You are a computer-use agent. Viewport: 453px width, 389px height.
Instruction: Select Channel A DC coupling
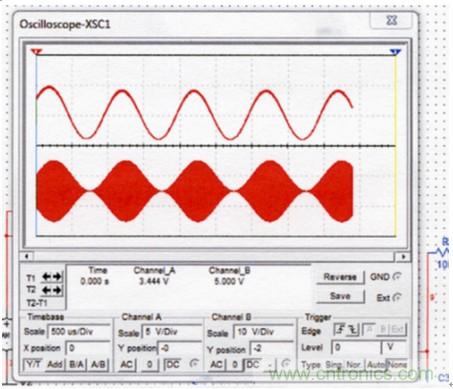[x=173, y=364]
